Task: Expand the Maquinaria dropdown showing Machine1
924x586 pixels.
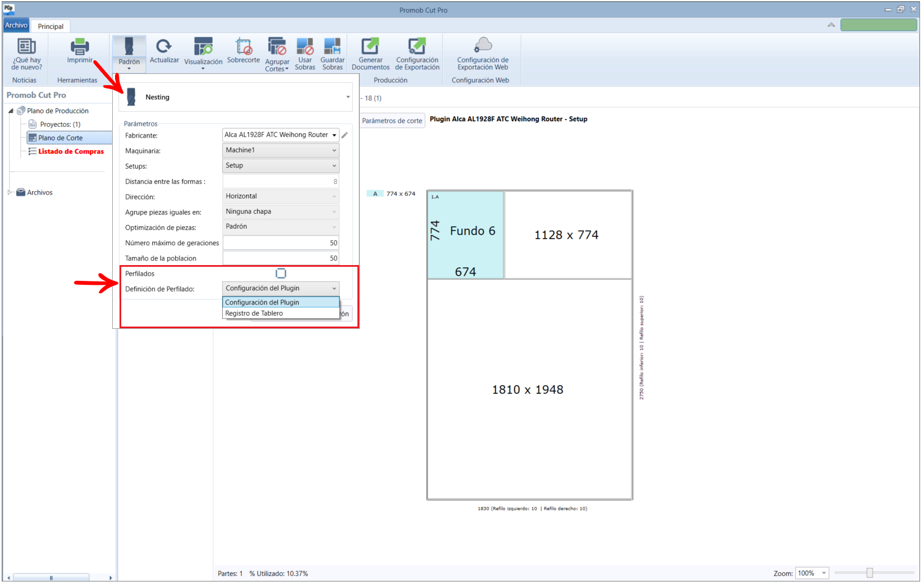Action: (281, 151)
